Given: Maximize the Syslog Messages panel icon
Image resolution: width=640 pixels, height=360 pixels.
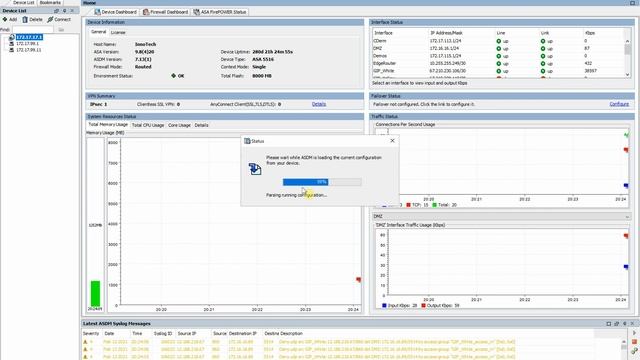Looking at the screenshot, I should [609, 324].
